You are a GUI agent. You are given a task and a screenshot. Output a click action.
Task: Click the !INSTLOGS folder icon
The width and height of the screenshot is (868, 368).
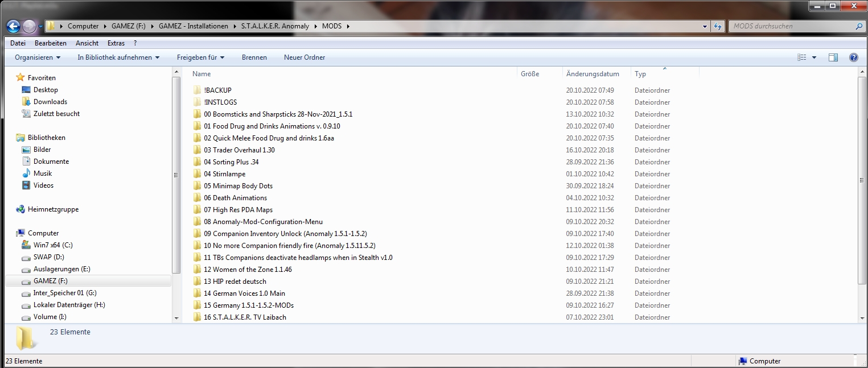(x=198, y=102)
